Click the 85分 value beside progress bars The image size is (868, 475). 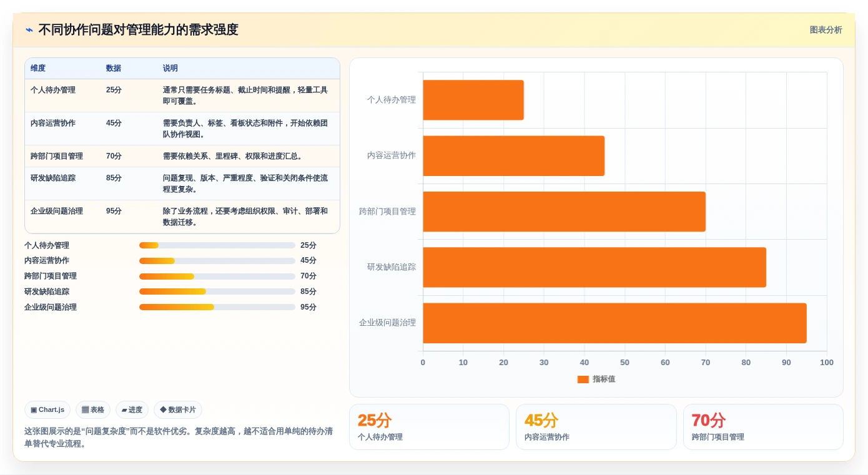point(308,291)
